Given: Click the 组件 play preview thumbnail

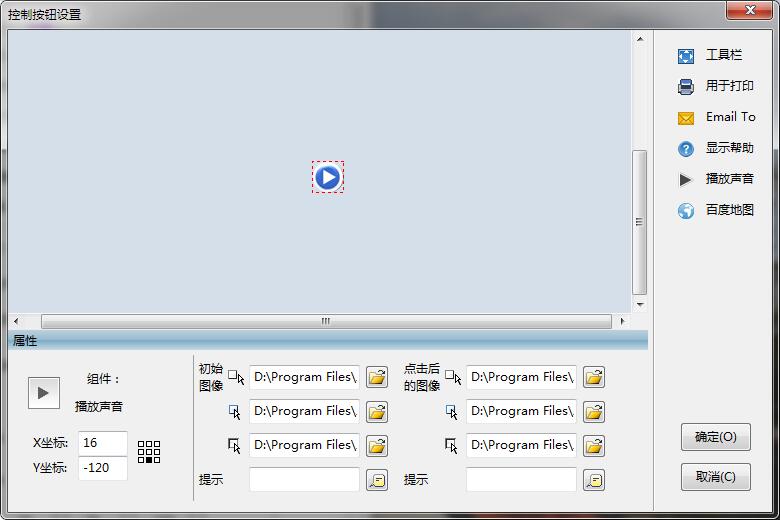Looking at the screenshot, I should coord(44,393).
